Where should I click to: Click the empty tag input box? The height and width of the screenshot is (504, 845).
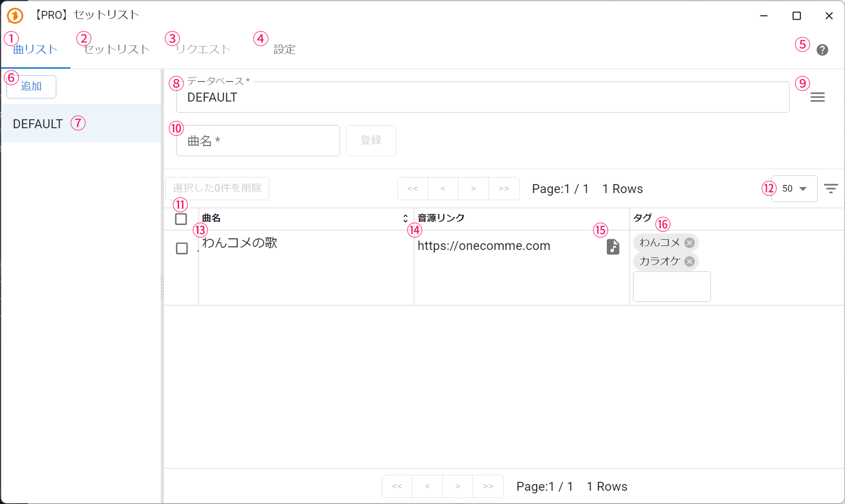[671, 287]
